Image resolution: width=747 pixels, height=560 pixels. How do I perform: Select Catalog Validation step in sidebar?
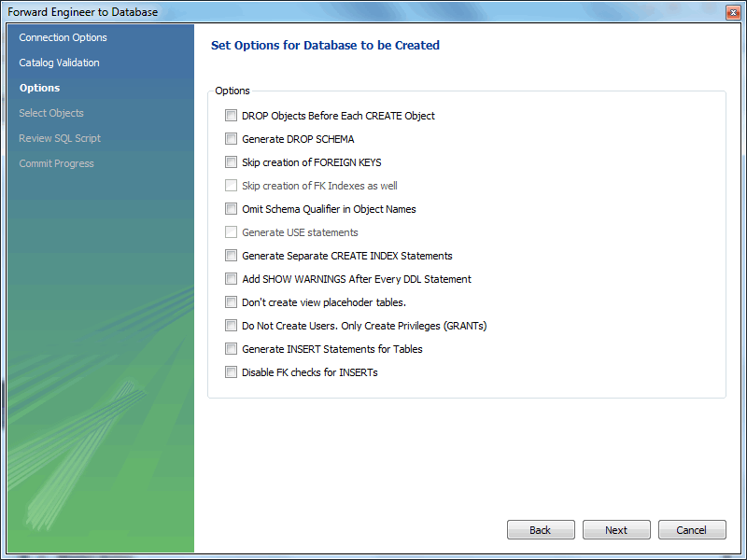(59, 63)
